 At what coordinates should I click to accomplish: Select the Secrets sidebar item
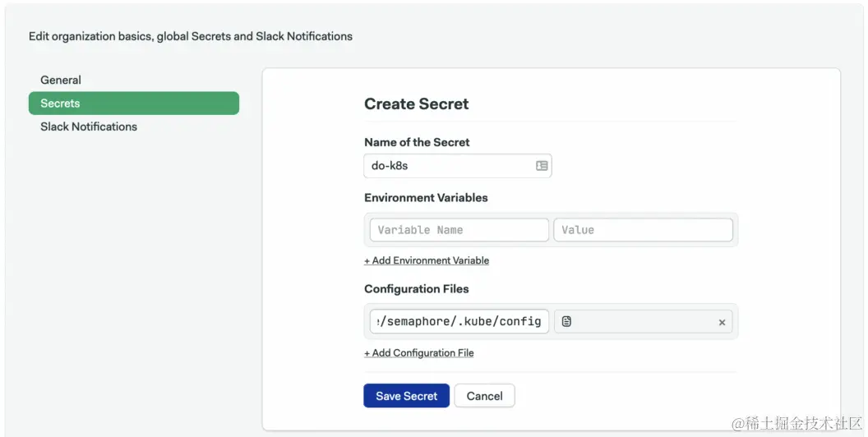pos(133,103)
